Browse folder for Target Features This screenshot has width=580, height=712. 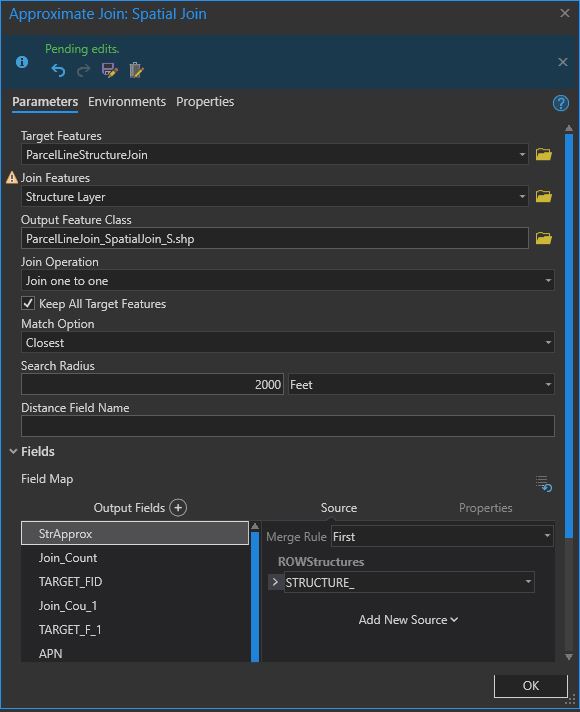point(543,154)
